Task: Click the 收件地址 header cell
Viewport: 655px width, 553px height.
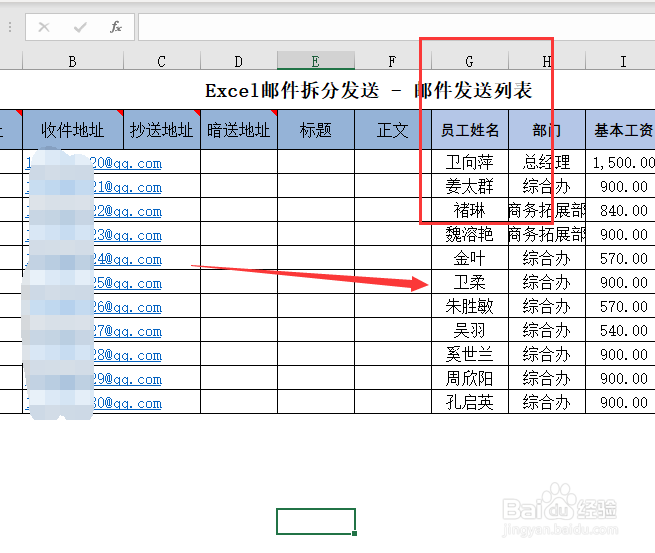Action: click(73, 130)
